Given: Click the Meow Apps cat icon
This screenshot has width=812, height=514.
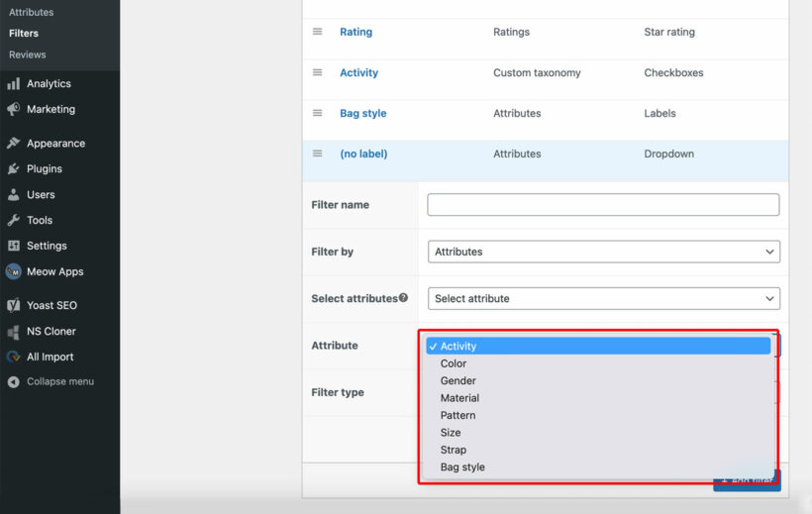Looking at the screenshot, I should tap(14, 271).
